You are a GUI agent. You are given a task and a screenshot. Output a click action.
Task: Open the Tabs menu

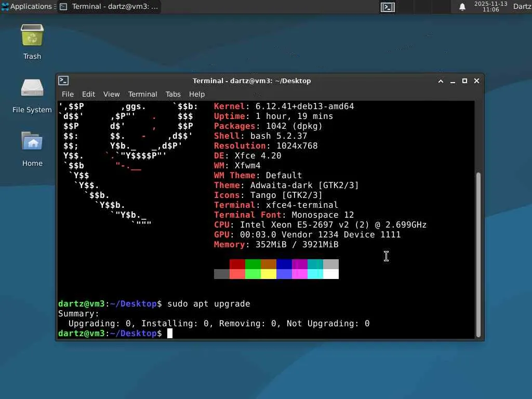[x=173, y=95]
